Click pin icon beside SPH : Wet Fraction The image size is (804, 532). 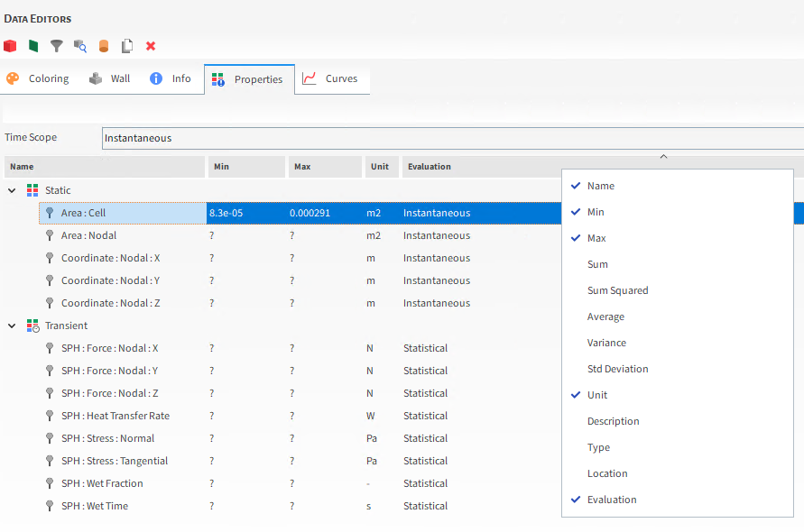pyautogui.click(x=50, y=483)
